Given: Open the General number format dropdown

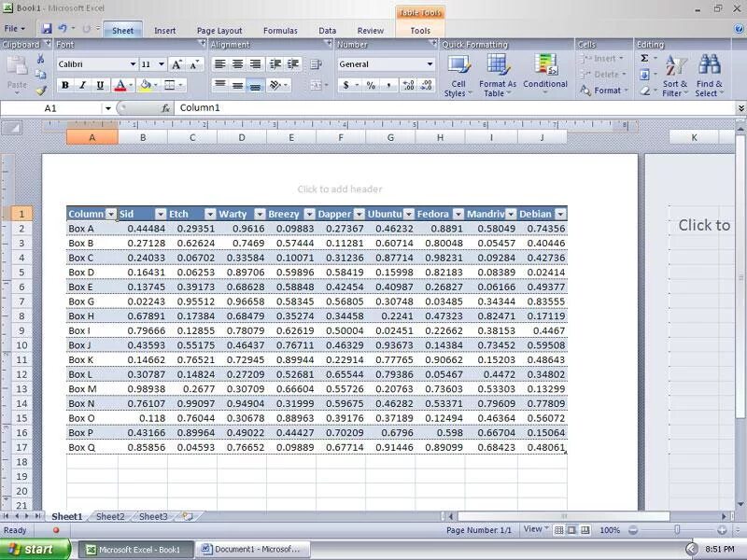Looking at the screenshot, I should 430,64.
